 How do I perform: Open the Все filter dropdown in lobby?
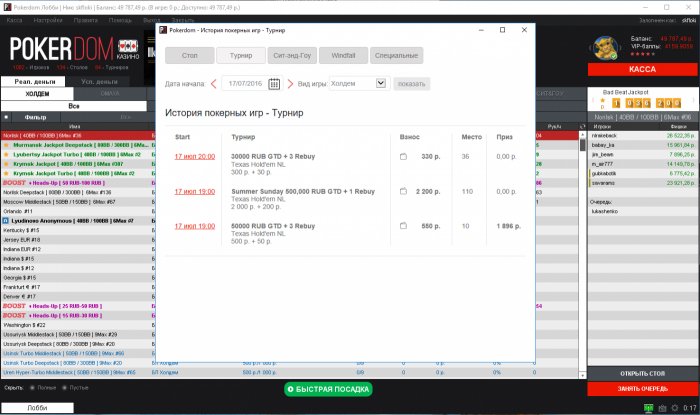pyautogui.click(x=74, y=106)
